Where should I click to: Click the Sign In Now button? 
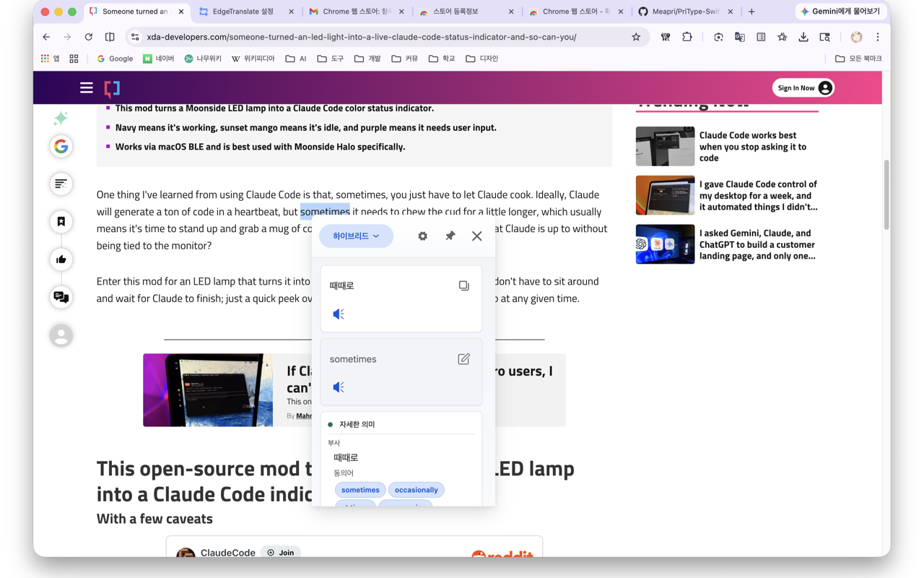click(803, 88)
